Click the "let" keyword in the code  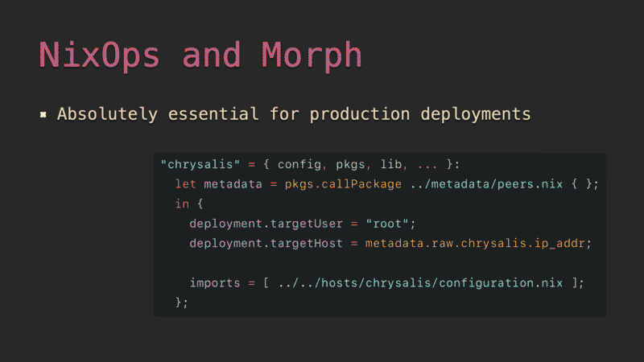(x=185, y=184)
